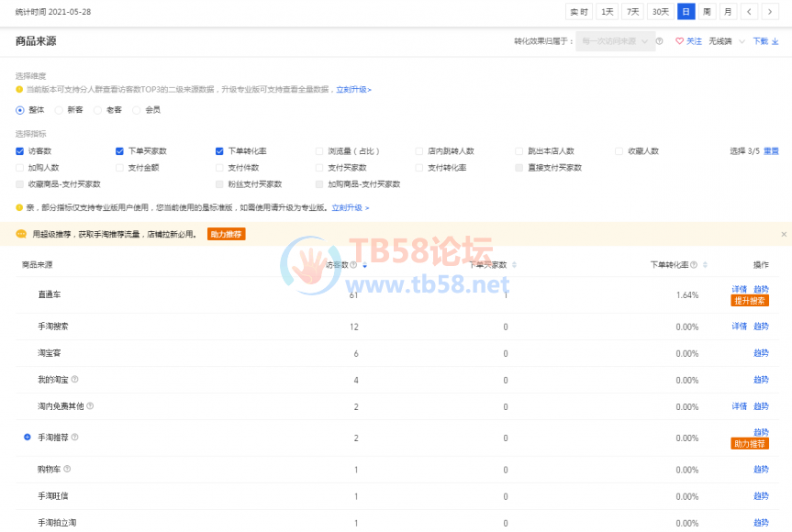The height and width of the screenshot is (532, 792).
Task: Click the orange 助力推荐 banner button
Action: (226, 234)
